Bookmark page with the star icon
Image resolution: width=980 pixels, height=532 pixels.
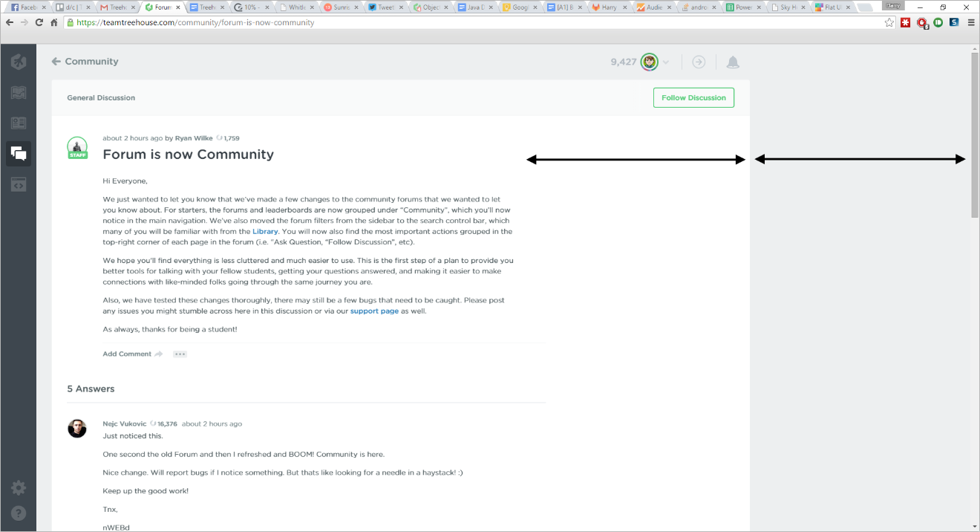889,22
